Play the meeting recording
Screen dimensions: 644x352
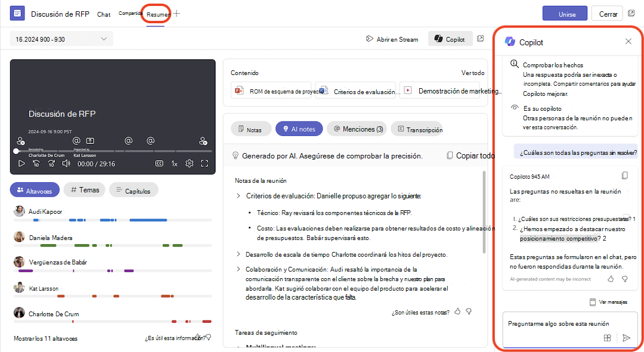[21, 163]
